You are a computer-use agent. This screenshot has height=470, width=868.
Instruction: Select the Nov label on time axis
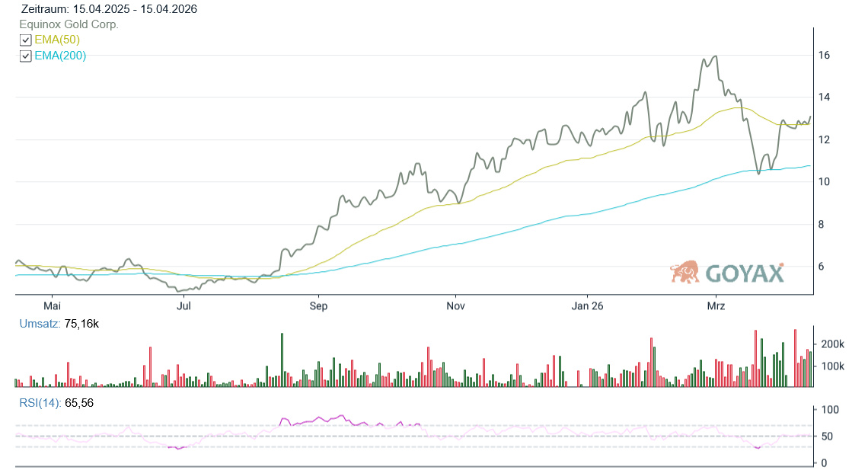coord(455,306)
